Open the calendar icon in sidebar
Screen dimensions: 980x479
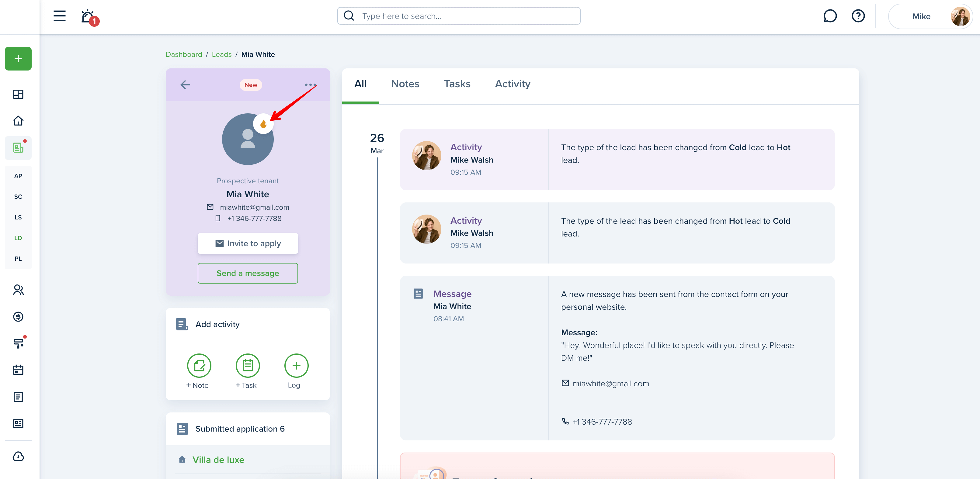(18, 370)
